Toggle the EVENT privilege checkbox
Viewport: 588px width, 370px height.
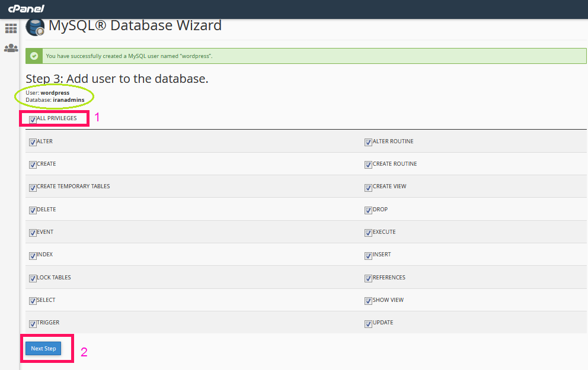pyautogui.click(x=33, y=233)
